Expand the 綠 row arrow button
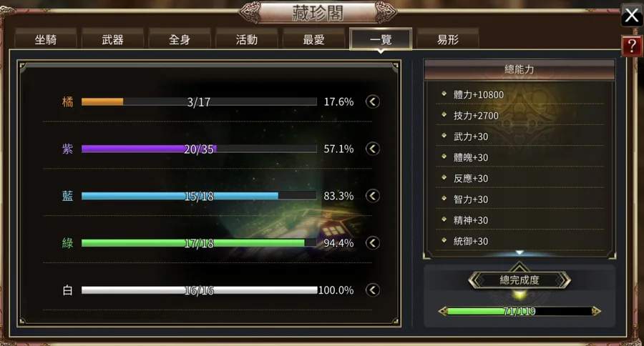 tap(373, 243)
